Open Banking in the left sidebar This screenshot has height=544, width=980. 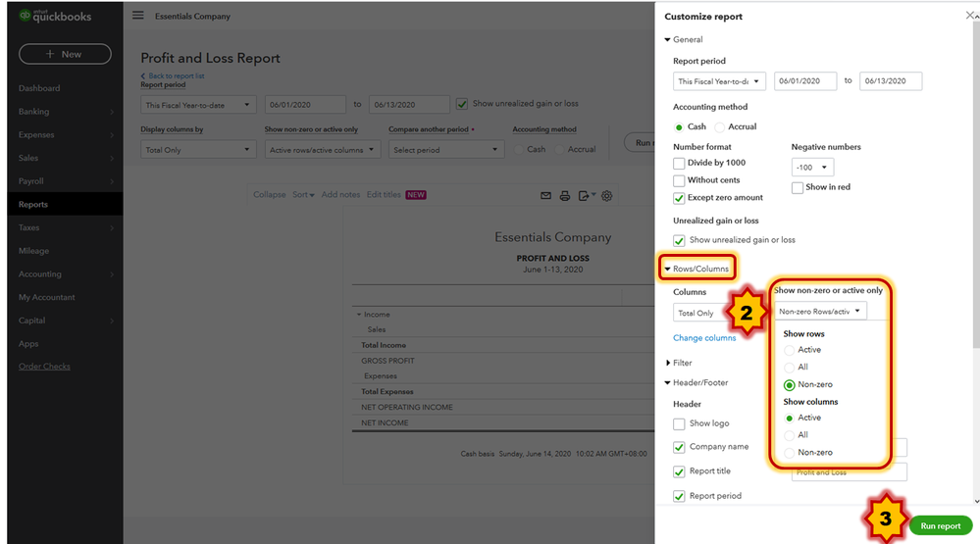[33, 112]
